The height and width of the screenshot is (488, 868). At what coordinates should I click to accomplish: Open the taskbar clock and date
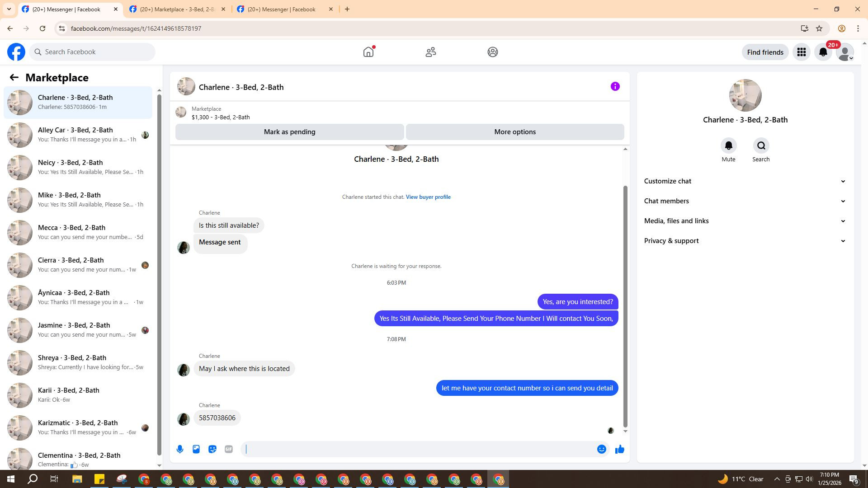tap(829, 479)
